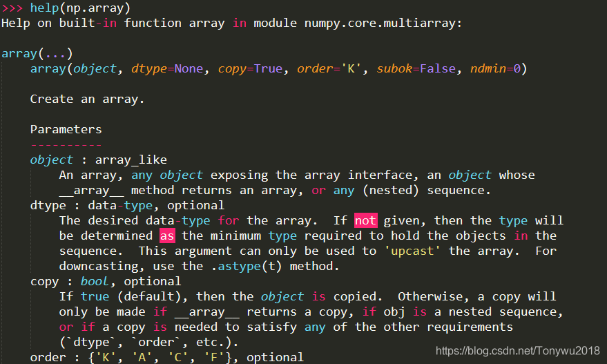The image size is (607, 364).
Task: Click 'nested sequence,' in the copy description
Action: (506, 312)
